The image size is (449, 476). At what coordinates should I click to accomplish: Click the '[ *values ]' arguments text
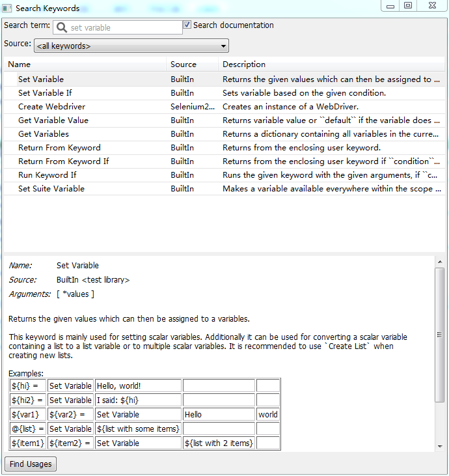click(75, 294)
